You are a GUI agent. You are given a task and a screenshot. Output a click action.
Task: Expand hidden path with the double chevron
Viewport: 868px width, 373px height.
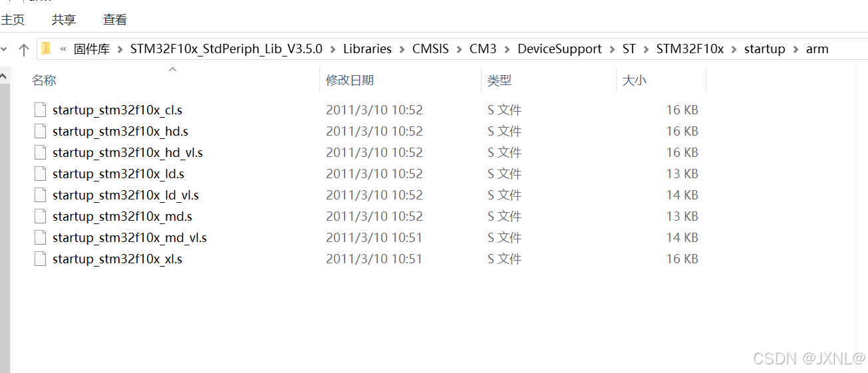point(63,49)
